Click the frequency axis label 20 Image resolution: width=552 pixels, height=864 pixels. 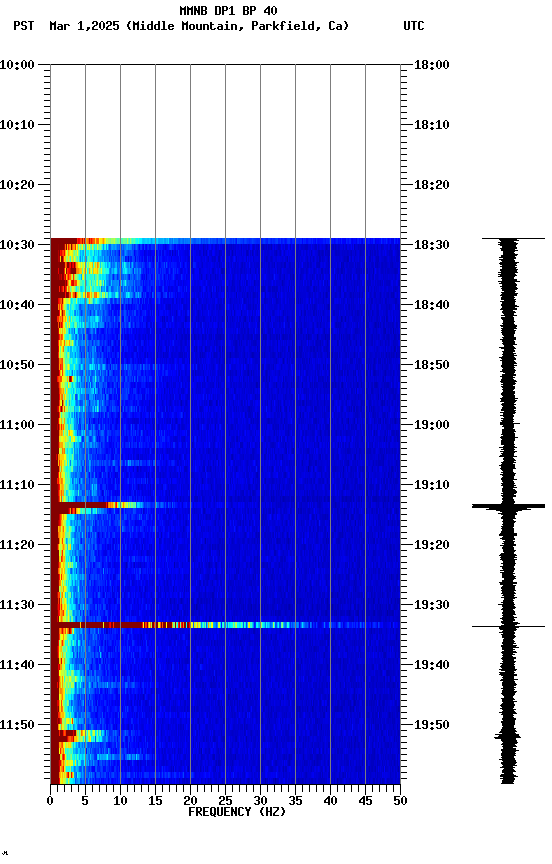click(190, 801)
